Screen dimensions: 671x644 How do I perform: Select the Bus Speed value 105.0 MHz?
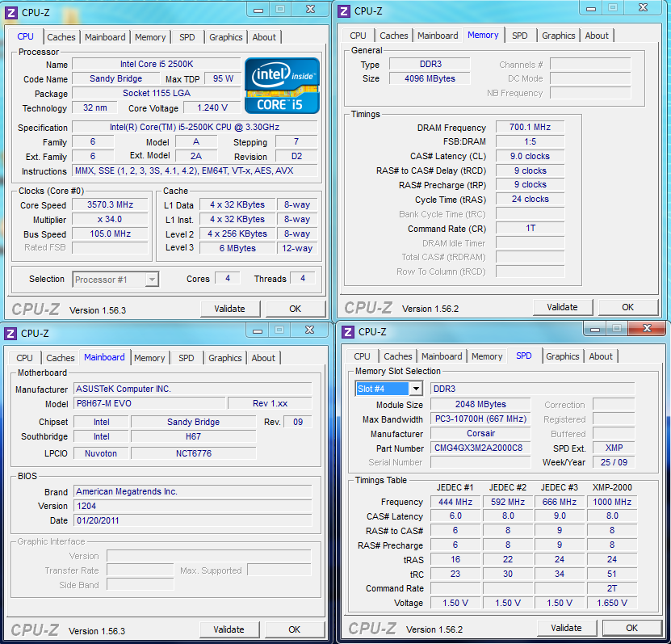[x=110, y=234]
